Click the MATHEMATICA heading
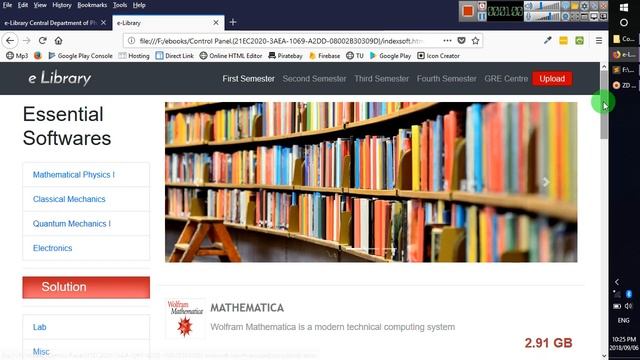640x360 pixels. pos(247,308)
